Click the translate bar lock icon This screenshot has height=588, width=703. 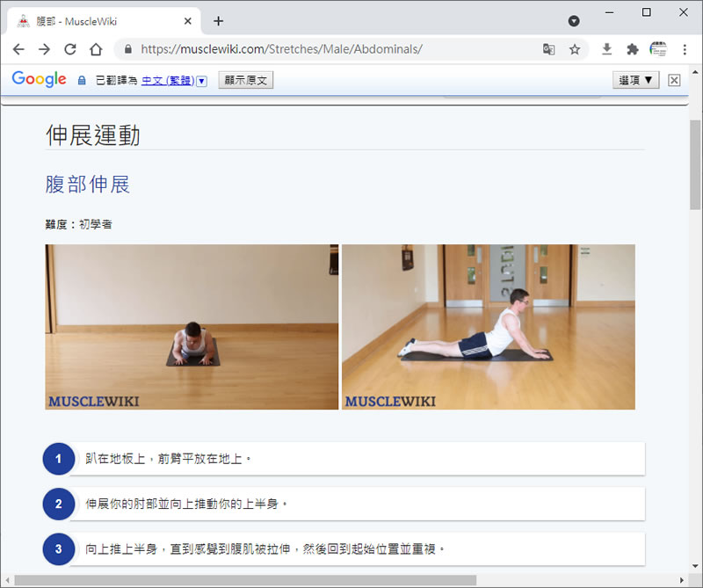82,80
